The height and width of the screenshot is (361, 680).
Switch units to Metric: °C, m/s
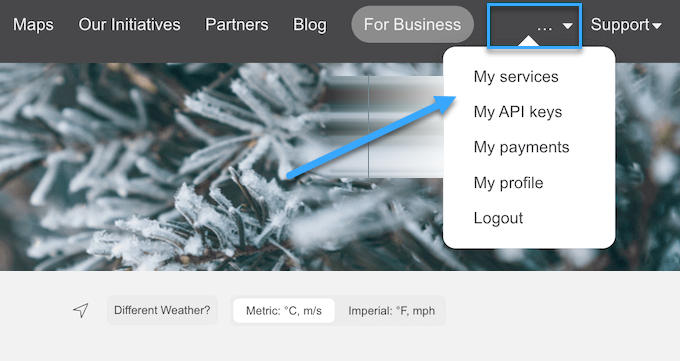tap(284, 311)
